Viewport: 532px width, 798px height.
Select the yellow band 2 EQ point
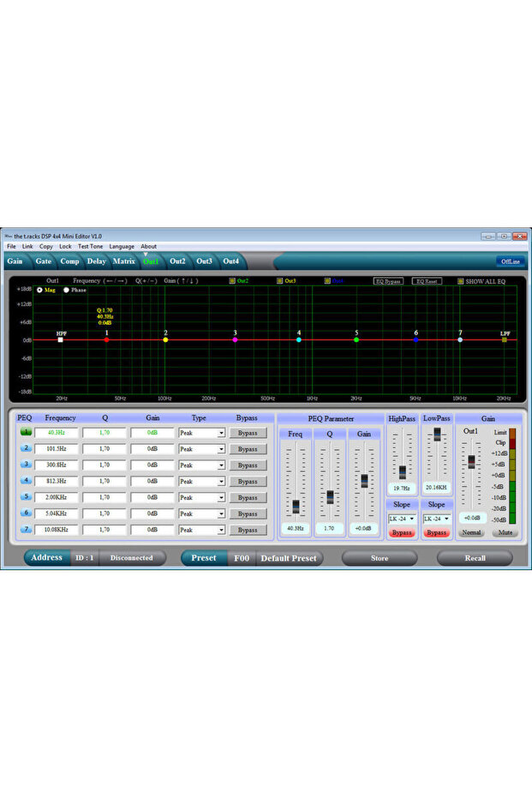click(165, 340)
